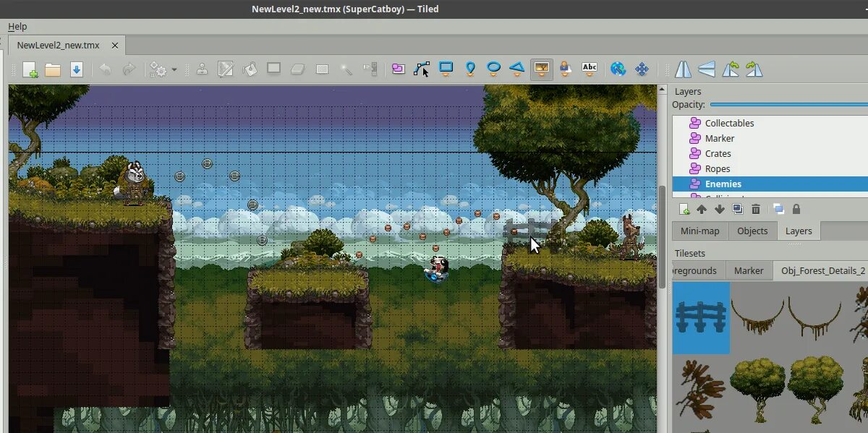Select the Bucket Fill tool

[x=250, y=69]
